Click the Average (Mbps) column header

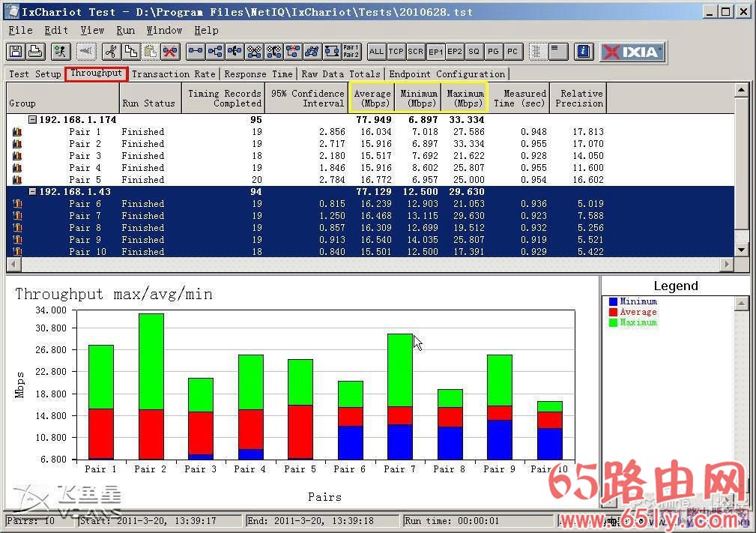372,98
